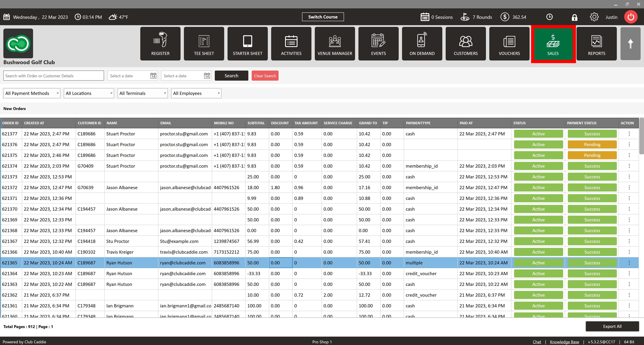This screenshot has width=644, height=345.
Task: Open the Venue Manager module
Action: 335,44
